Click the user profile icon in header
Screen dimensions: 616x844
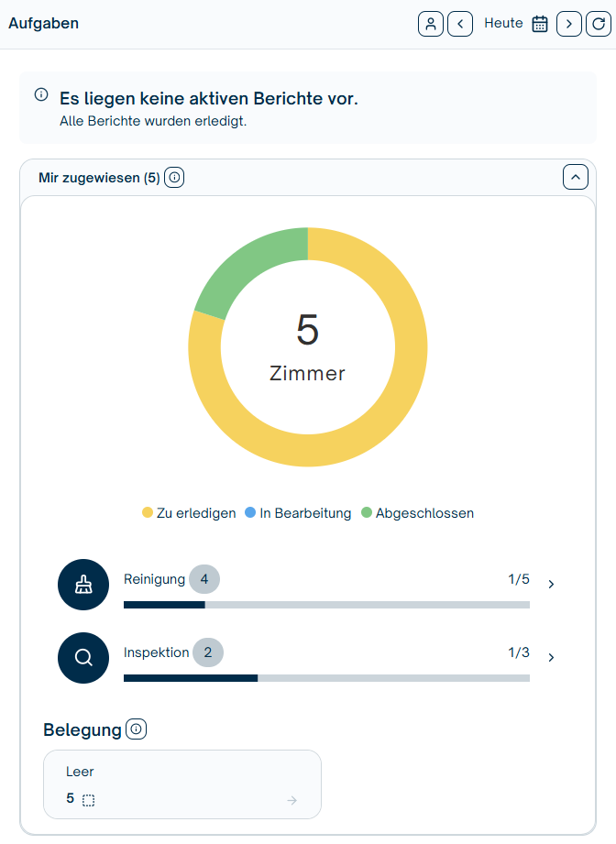point(431,24)
